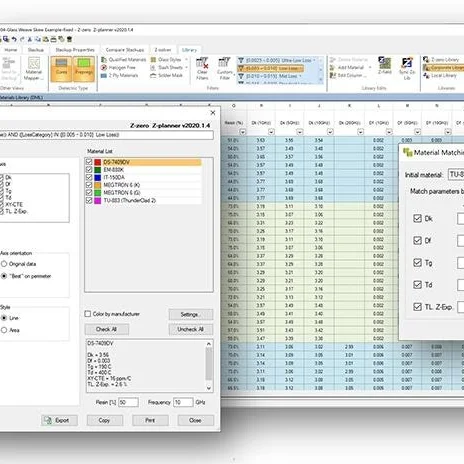This screenshot has width=464, height=464.
Task: Filter by Halogen Free materials
Action: pyautogui.click(x=118, y=68)
